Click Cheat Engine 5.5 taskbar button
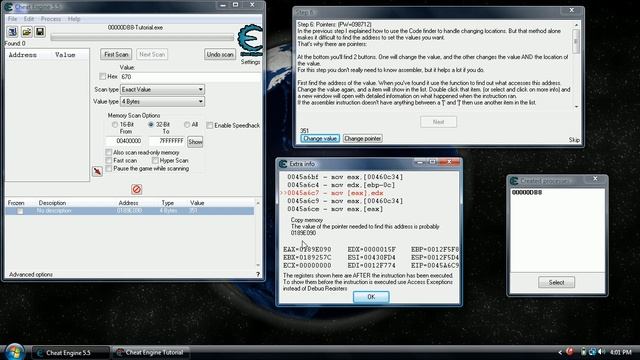This screenshot has width=640, height=360. point(71,353)
